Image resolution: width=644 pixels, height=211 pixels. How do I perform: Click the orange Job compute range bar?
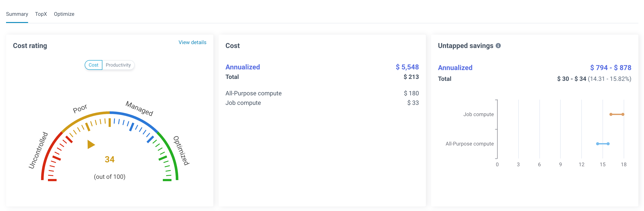tap(617, 114)
